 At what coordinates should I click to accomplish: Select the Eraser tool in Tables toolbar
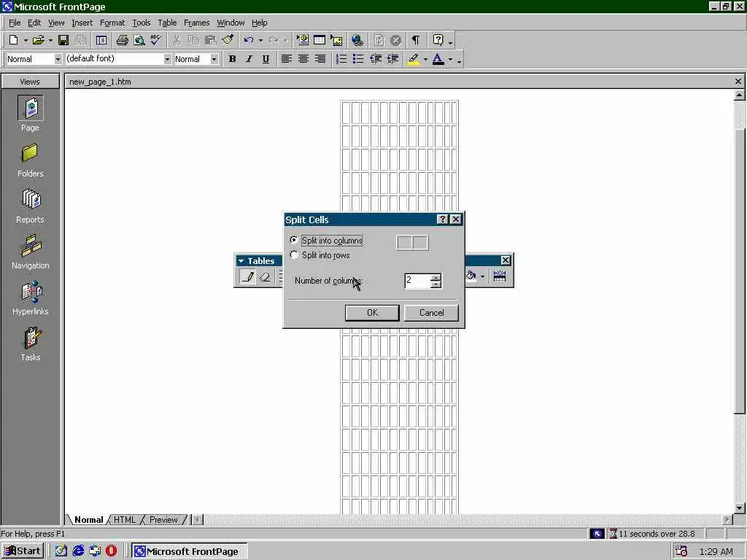coord(265,276)
